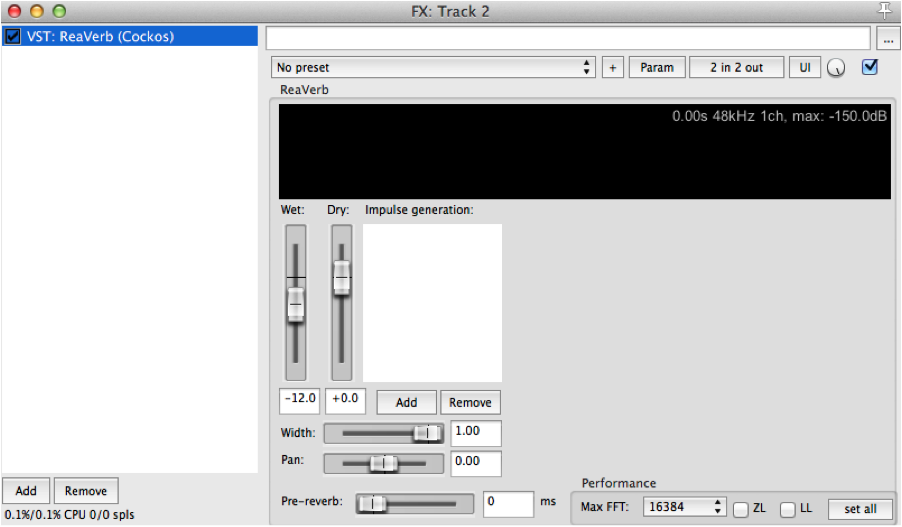The height and width of the screenshot is (527, 902).
Task: Click the Wet slider handle
Action: [x=296, y=304]
